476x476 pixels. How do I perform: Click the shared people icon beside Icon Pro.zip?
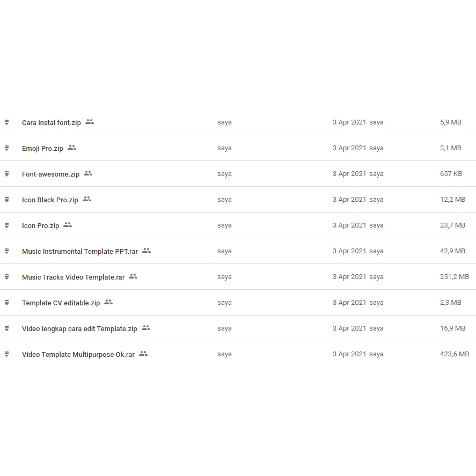[68, 225]
